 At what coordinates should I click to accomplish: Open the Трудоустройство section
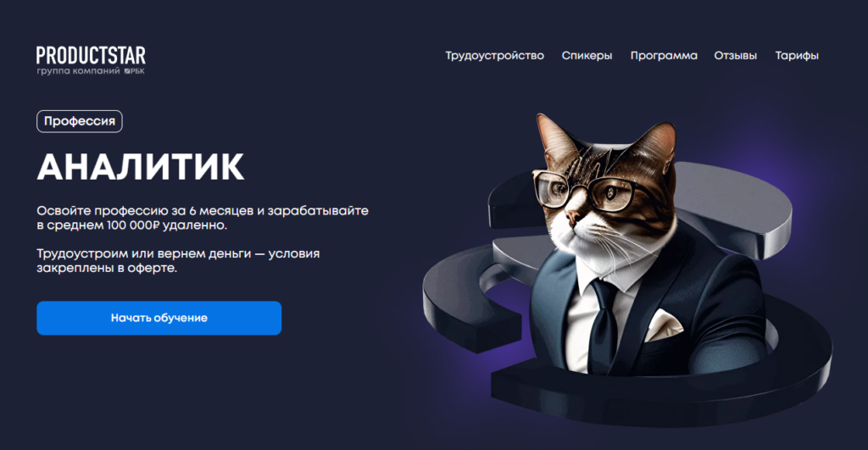click(495, 56)
